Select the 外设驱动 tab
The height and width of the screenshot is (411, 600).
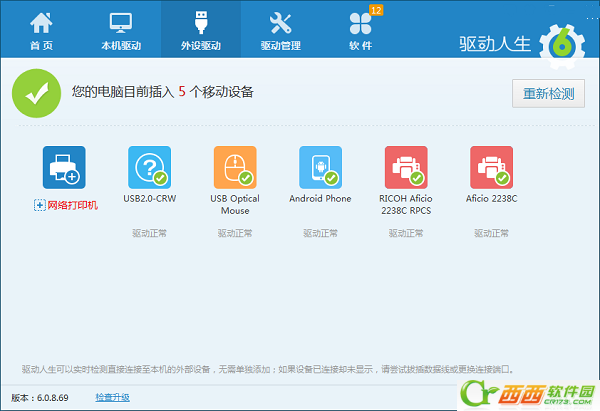tap(201, 30)
